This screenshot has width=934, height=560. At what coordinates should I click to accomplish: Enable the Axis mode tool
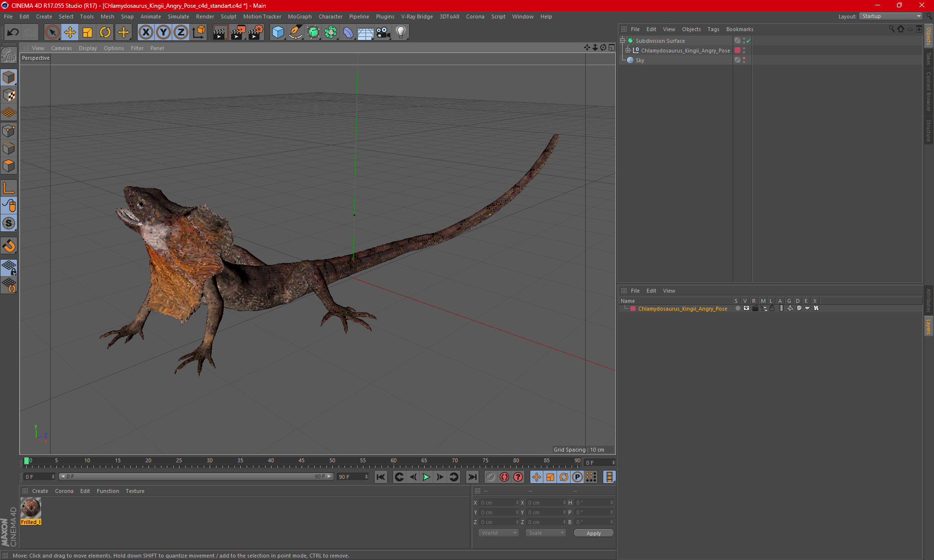[9, 188]
